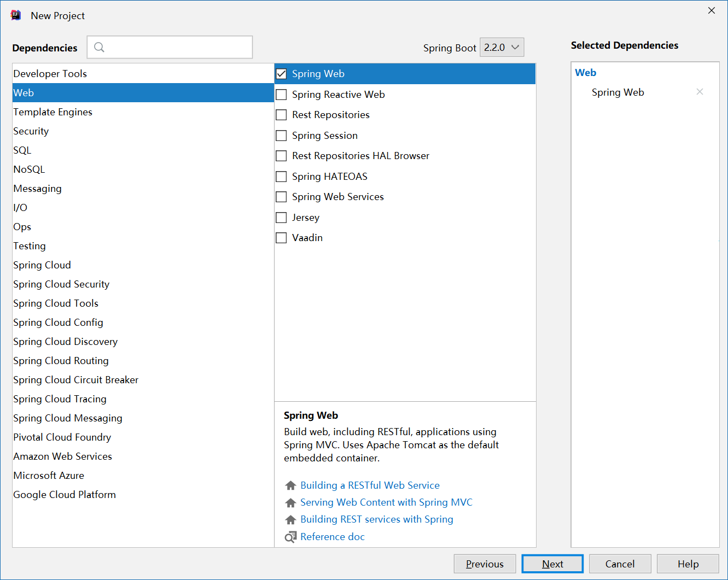Screen dimensions: 728x580
Task: Open the Messaging category
Action: click(143, 189)
